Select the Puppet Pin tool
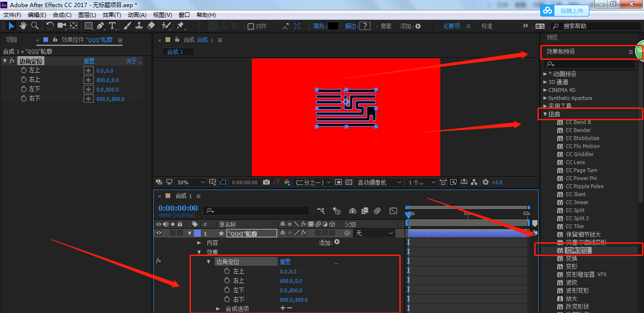Viewport: 644px width, 313px height. [x=180, y=26]
